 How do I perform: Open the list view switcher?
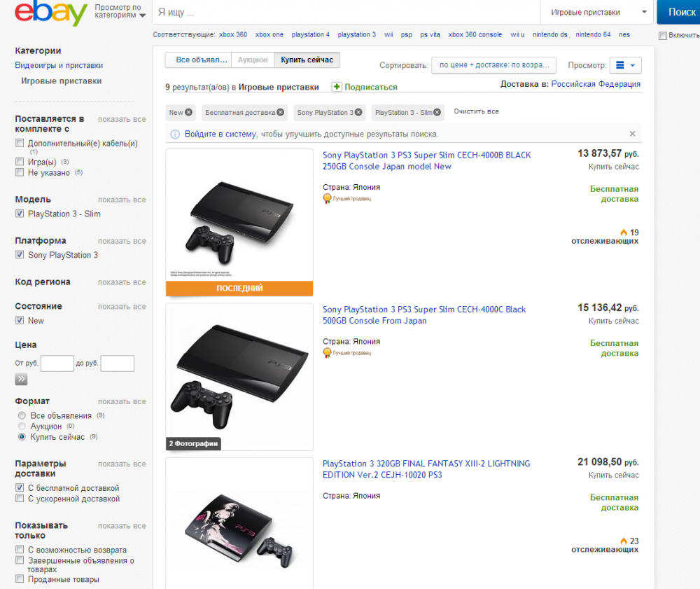(625, 65)
